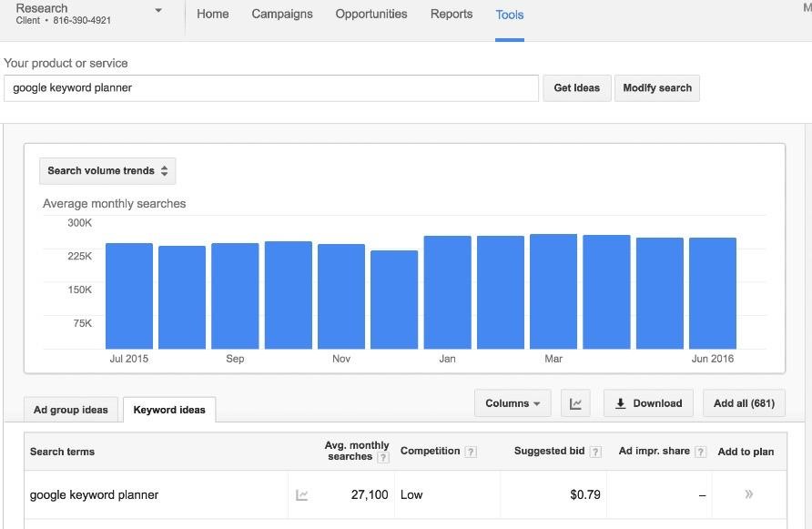Screen dimensions: 812x529
Task: Select the Tools tab
Action: tap(510, 15)
